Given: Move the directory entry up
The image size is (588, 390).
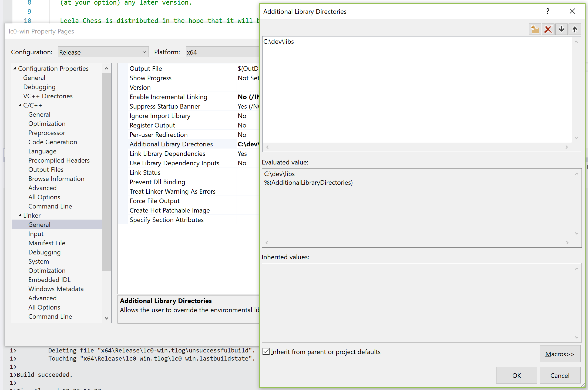Looking at the screenshot, I should coord(574,29).
